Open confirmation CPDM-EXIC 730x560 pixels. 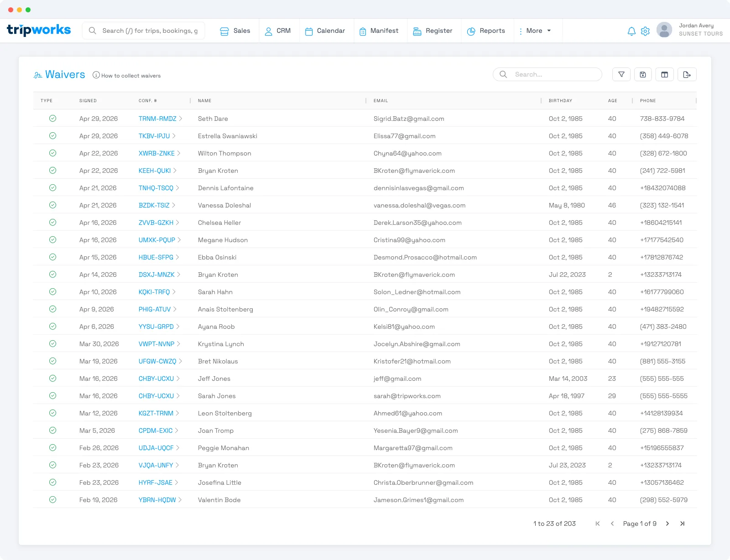click(156, 430)
